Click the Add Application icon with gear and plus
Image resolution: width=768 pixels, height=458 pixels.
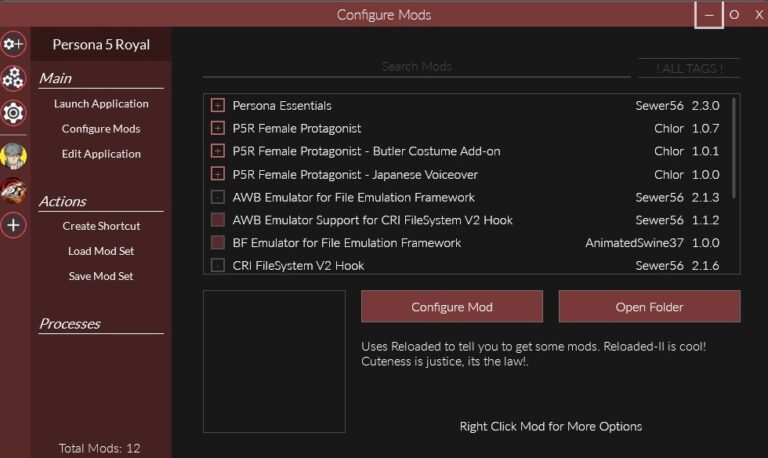coord(13,44)
